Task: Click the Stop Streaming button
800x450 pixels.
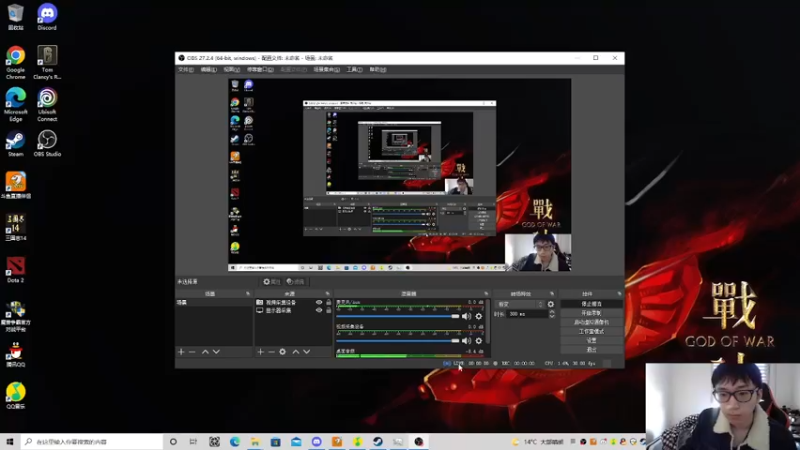Action: tap(591, 304)
